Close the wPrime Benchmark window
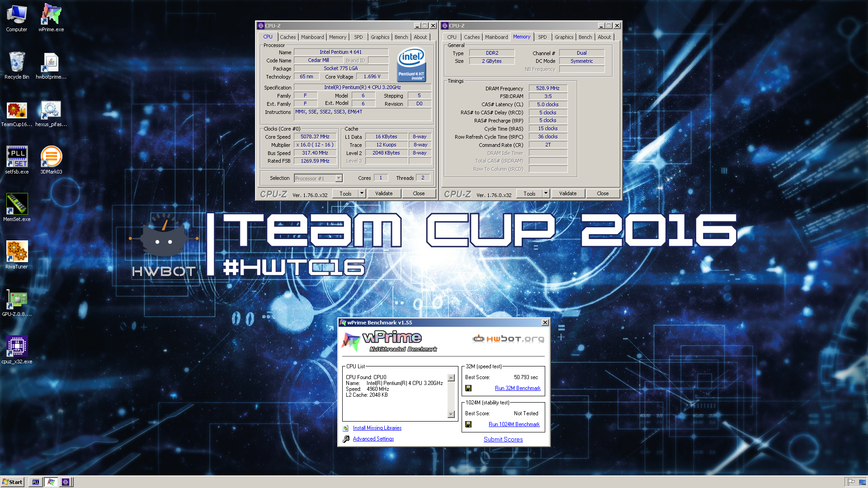 [545, 323]
